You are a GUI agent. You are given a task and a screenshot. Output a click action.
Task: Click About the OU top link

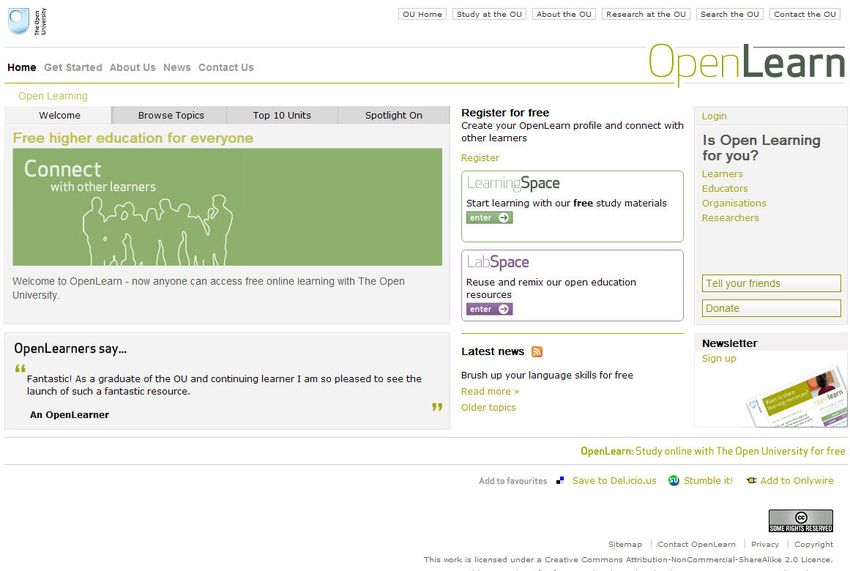coord(564,14)
